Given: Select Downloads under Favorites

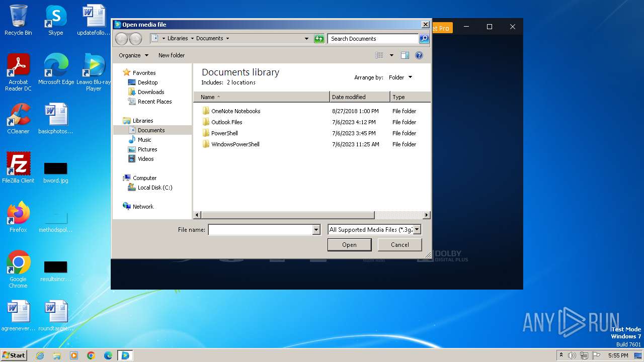Looking at the screenshot, I should [151, 92].
